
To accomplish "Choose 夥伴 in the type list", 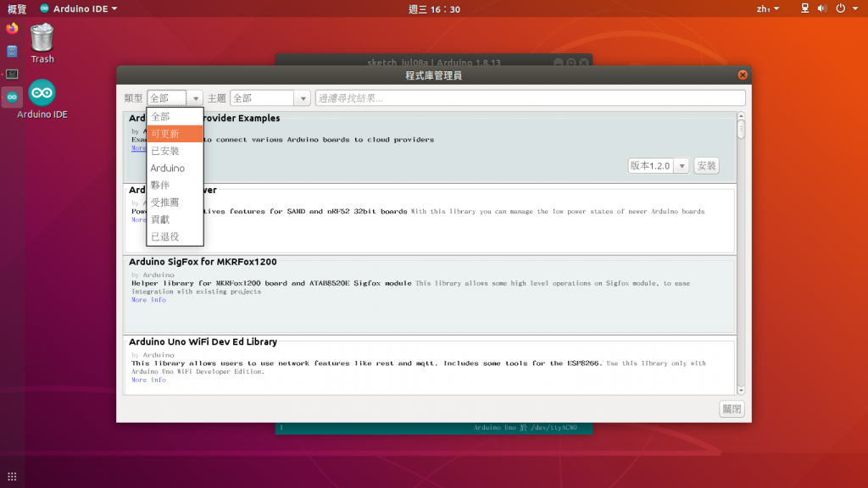I will (175, 186).
